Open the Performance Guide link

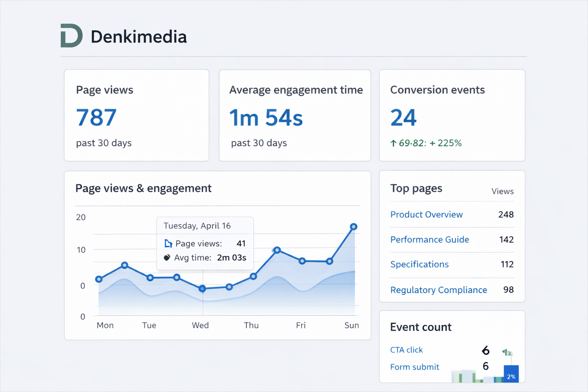(x=430, y=240)
